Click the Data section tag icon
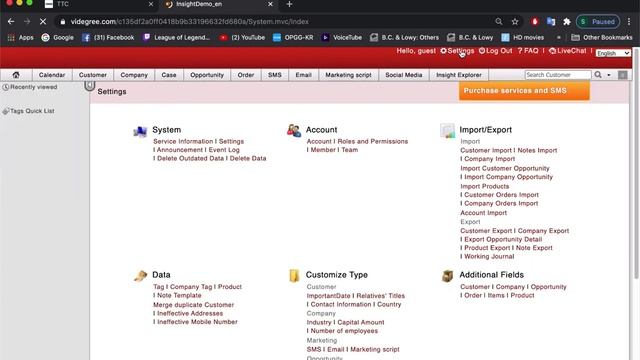This screenshot has width=640, height=360. click(x=140, y=276)
